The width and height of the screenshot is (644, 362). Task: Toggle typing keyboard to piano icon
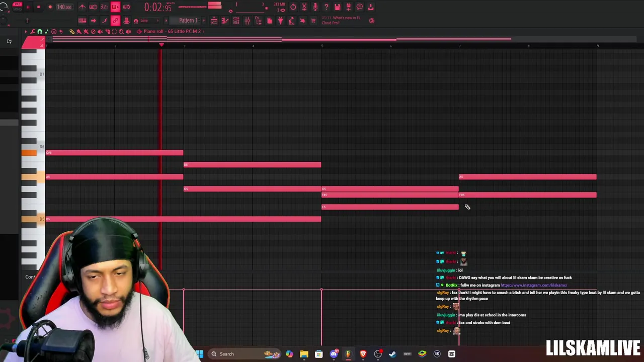82,21
